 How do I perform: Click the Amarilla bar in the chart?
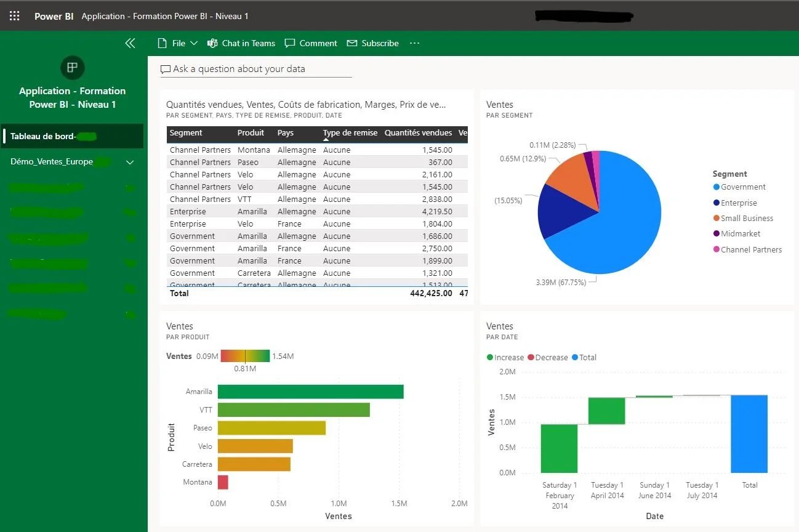(x=310, y=392)
